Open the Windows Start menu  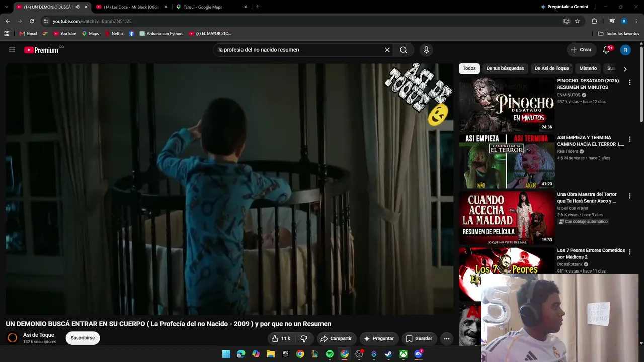pos(226,354)
